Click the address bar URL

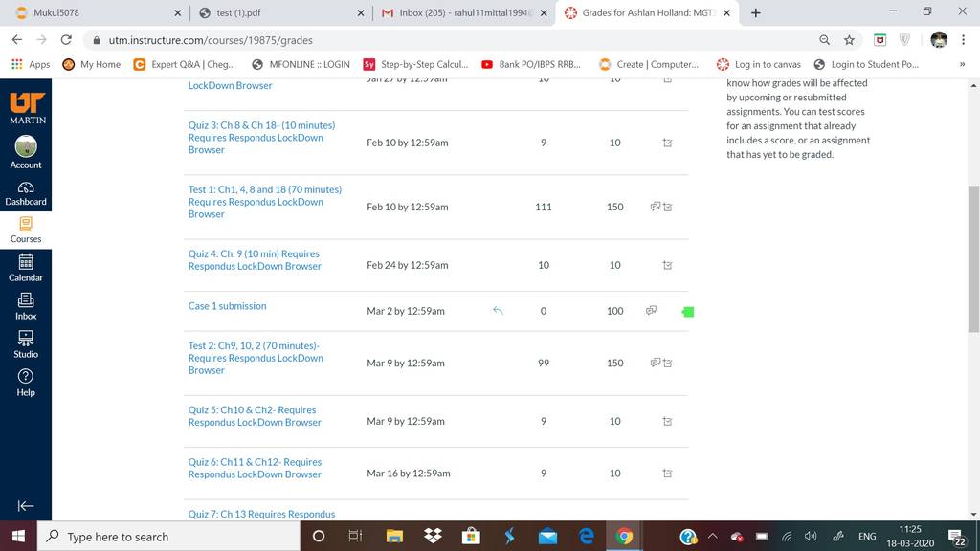[x=210, y=40]
